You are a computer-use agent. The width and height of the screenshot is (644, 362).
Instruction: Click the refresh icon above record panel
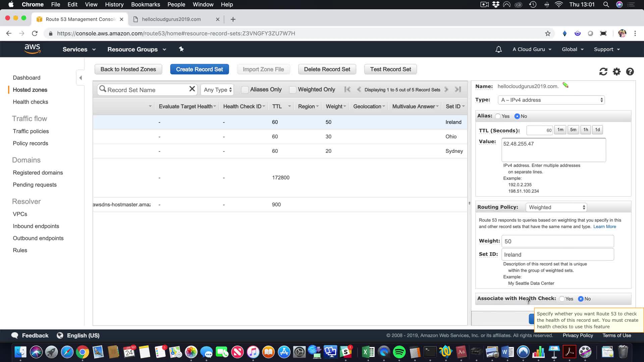[x=603, y=71]
